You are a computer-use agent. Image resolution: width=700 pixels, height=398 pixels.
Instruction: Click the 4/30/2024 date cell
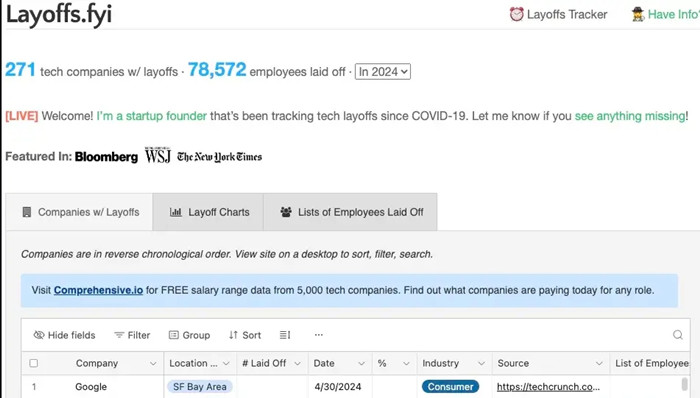click(x=338, y=387)
